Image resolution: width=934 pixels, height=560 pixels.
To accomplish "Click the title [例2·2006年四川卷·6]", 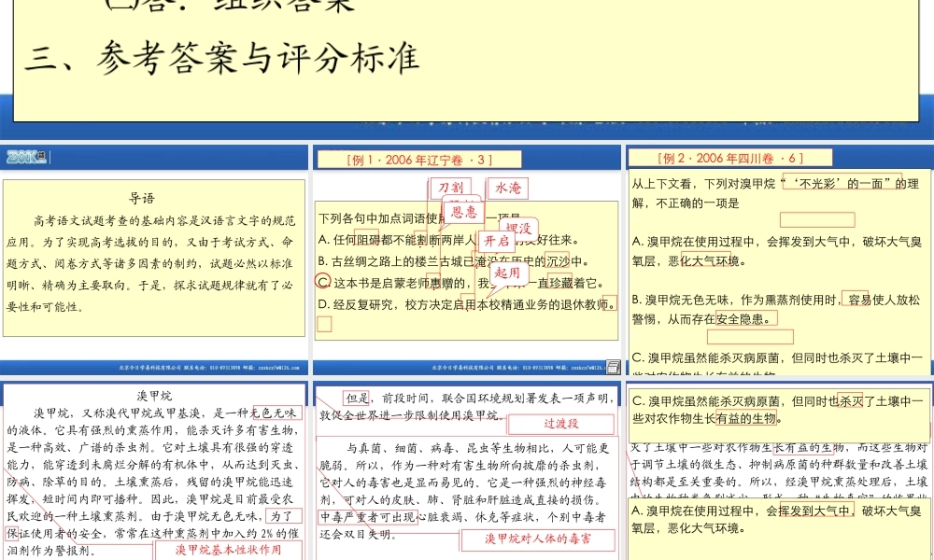I will (730, 159).
